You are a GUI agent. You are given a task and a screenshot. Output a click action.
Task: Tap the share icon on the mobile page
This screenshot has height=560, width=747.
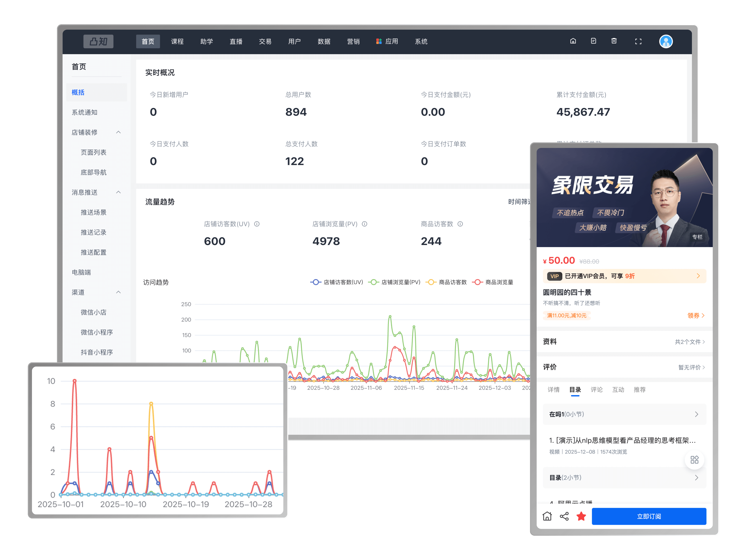tap(564, 516)
